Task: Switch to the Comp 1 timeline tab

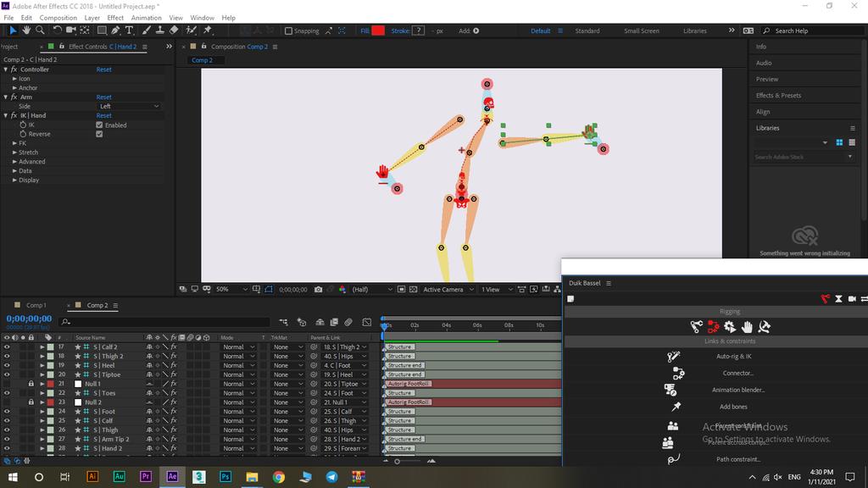Action: point(36,305)
